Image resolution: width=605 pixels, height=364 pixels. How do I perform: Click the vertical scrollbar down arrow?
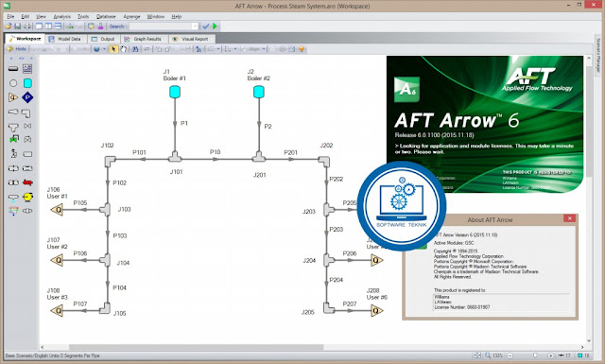(589, 341)
